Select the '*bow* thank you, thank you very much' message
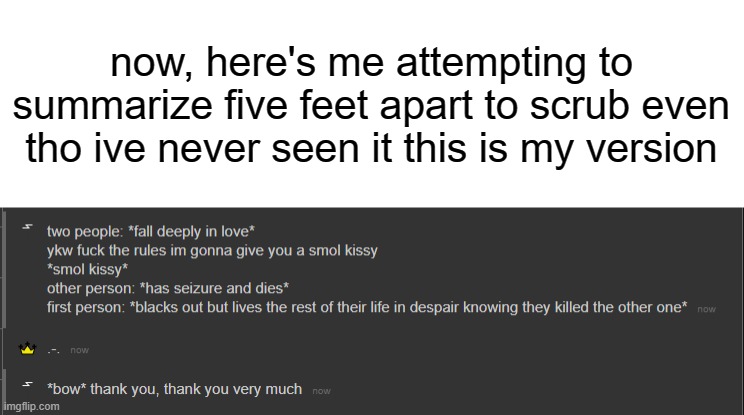 174,389
